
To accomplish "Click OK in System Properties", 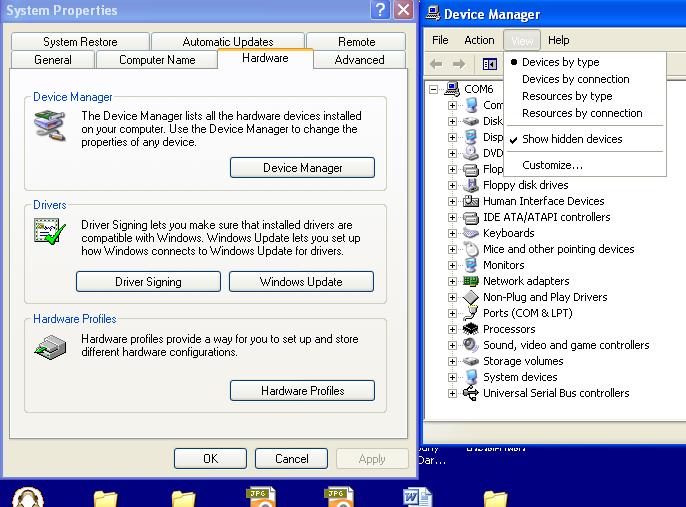I will 210,458.
